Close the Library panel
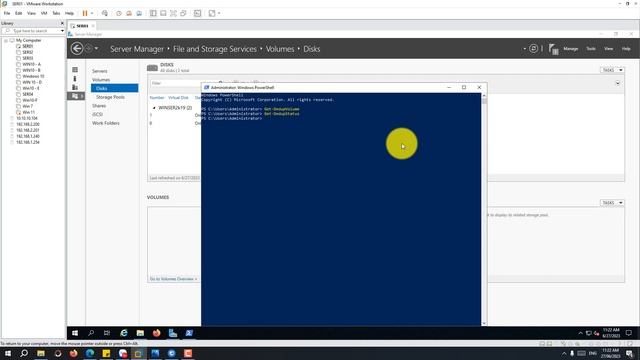Viewport: 640px width, 360px height. tap(62, 23)
